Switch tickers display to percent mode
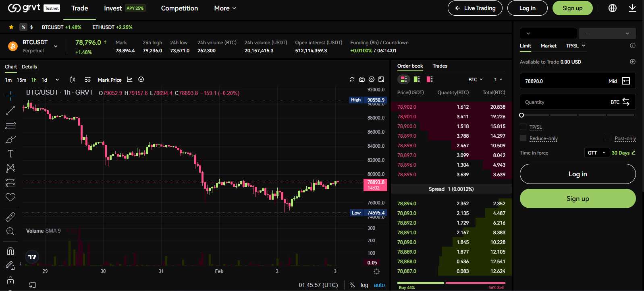This screenshot has width=644, height=291. [23, 27]
